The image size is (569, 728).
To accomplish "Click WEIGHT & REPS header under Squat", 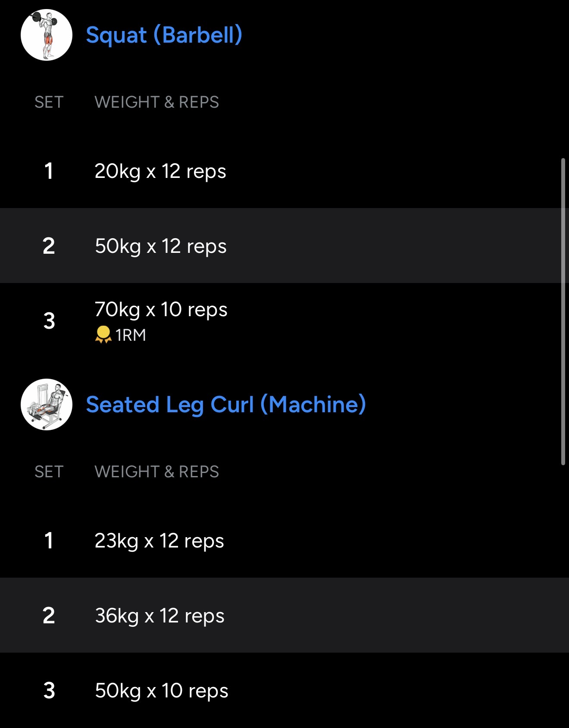I will pos(156,102).
